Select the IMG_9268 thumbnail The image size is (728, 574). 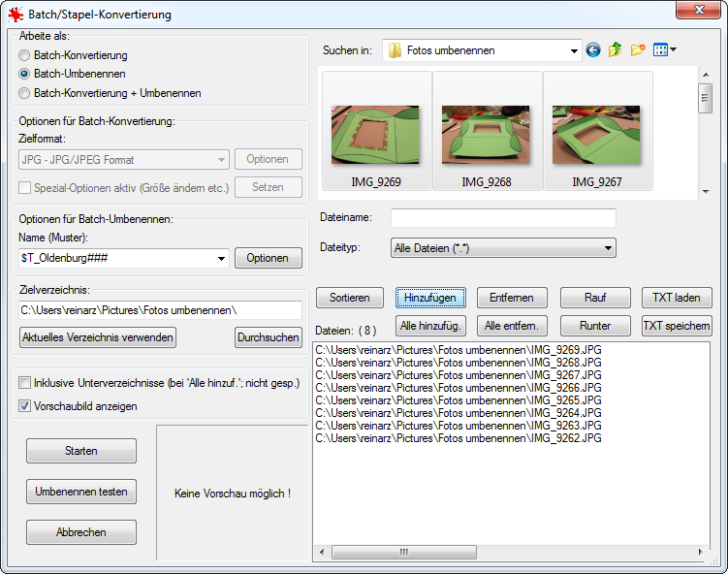[x=487, y=131]
